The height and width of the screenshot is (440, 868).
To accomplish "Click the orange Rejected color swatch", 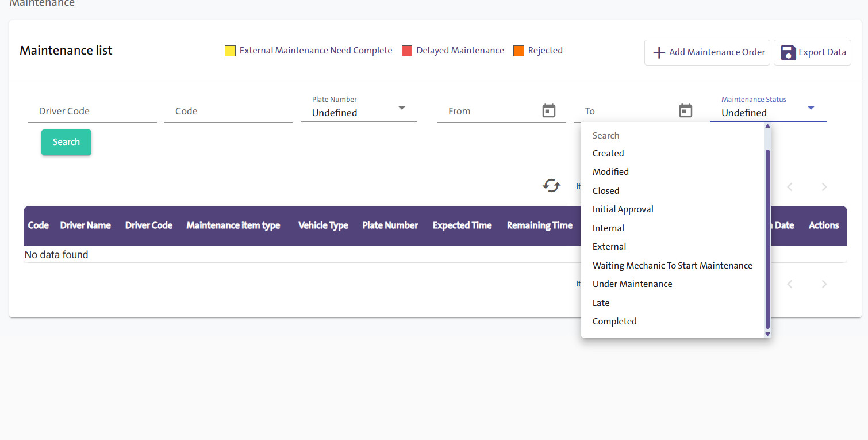I will pos(519,51).
